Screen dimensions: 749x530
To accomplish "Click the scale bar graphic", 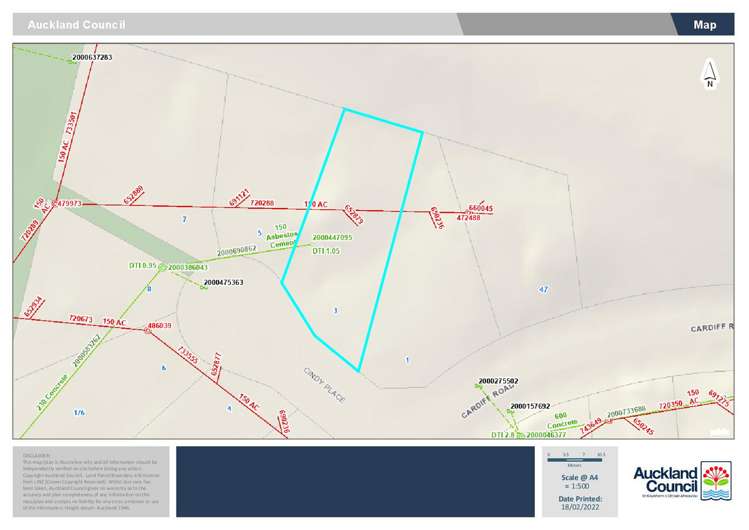I will click(574, 457).
